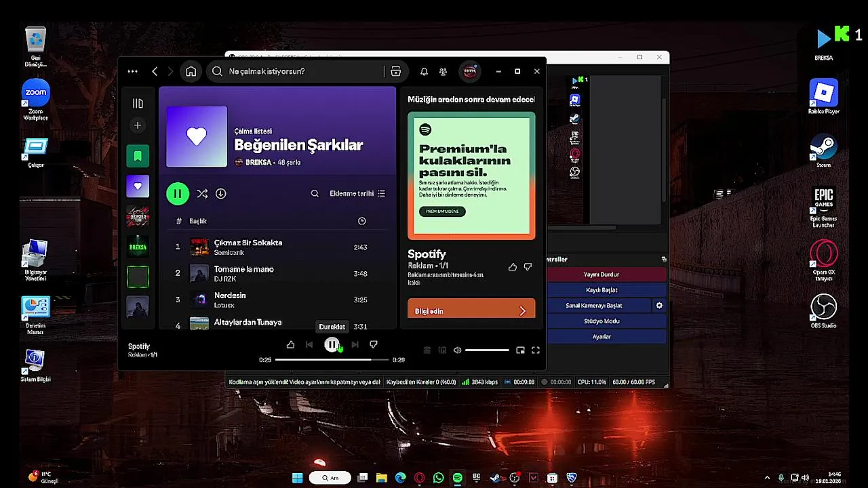Click the 'PREMIUM'U DENE' ad button
Viewport: 868px width, 488px height.
click(x=442, y=211)
